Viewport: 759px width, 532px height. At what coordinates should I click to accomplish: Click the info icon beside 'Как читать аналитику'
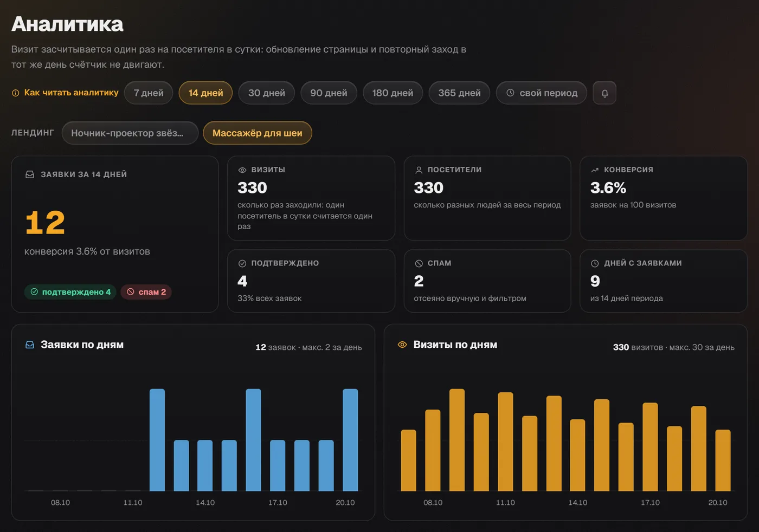click(16, 93)
